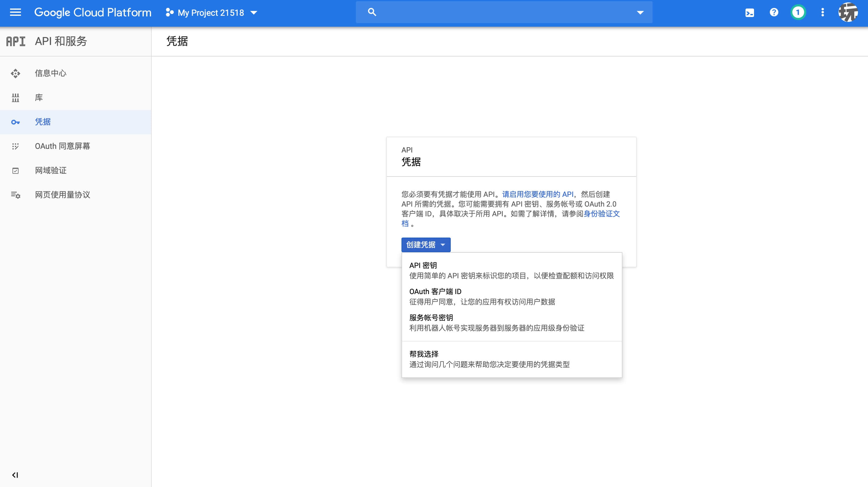Open 网域验证 in sidebar

tap(75, 170)
